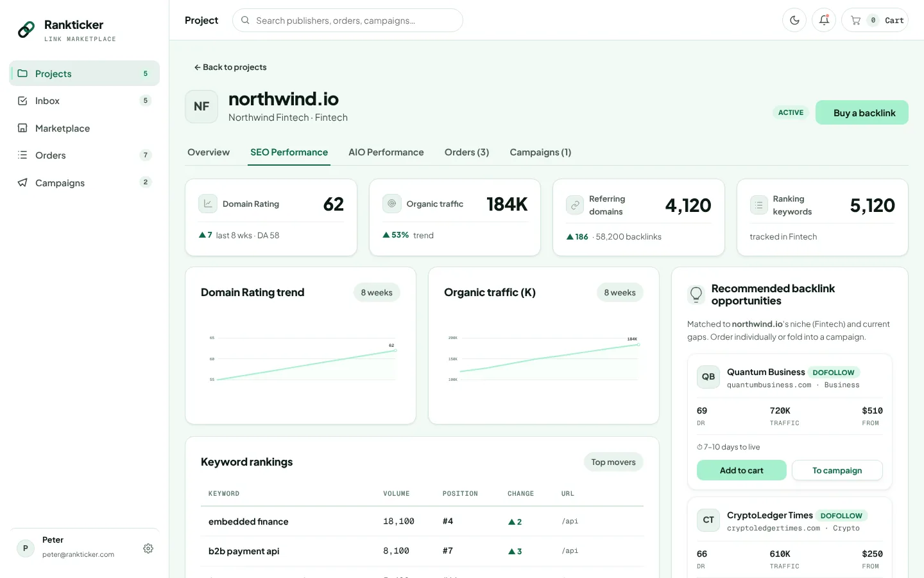Screen dimensions: 924x578
Task: Click 8 weeks chip on Organic traffic chart
Action: pyautogui.click(x=620, y=292)
